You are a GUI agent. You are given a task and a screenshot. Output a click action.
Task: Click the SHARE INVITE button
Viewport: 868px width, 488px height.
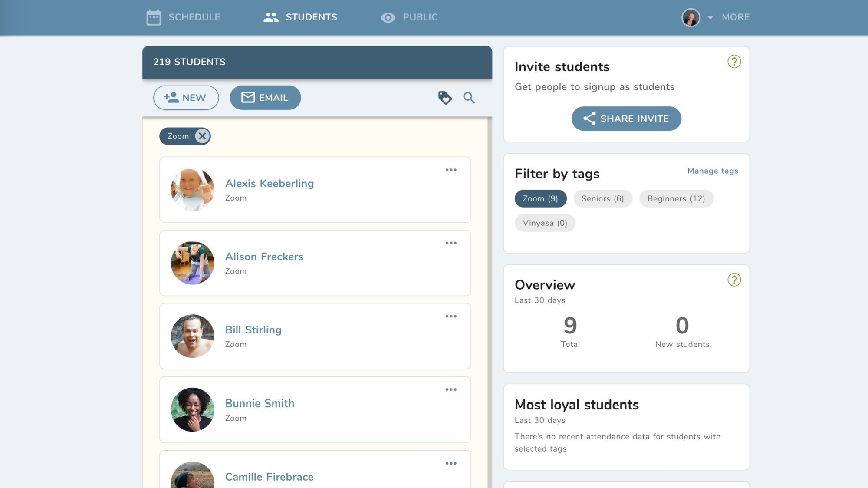pos(626,119)
